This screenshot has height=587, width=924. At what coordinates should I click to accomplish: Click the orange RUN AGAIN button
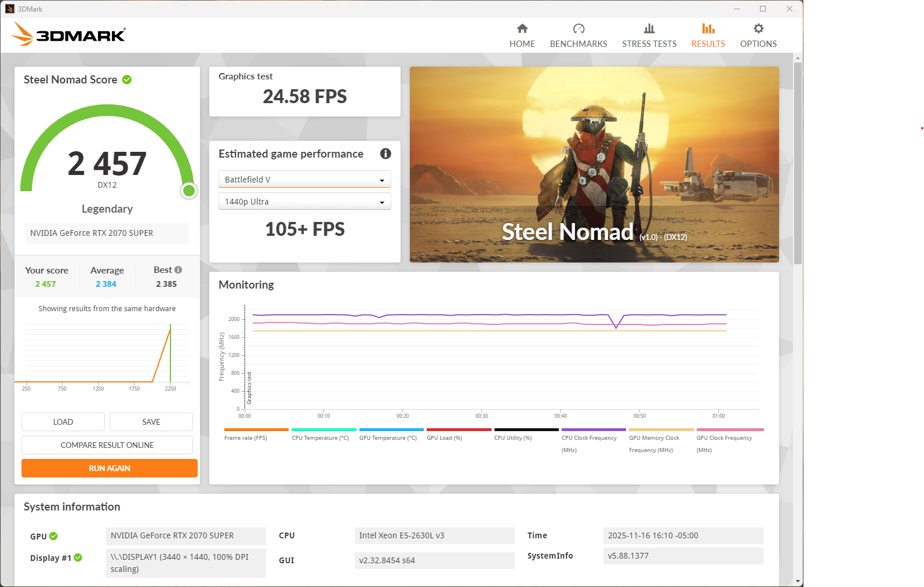click(110, 468)
